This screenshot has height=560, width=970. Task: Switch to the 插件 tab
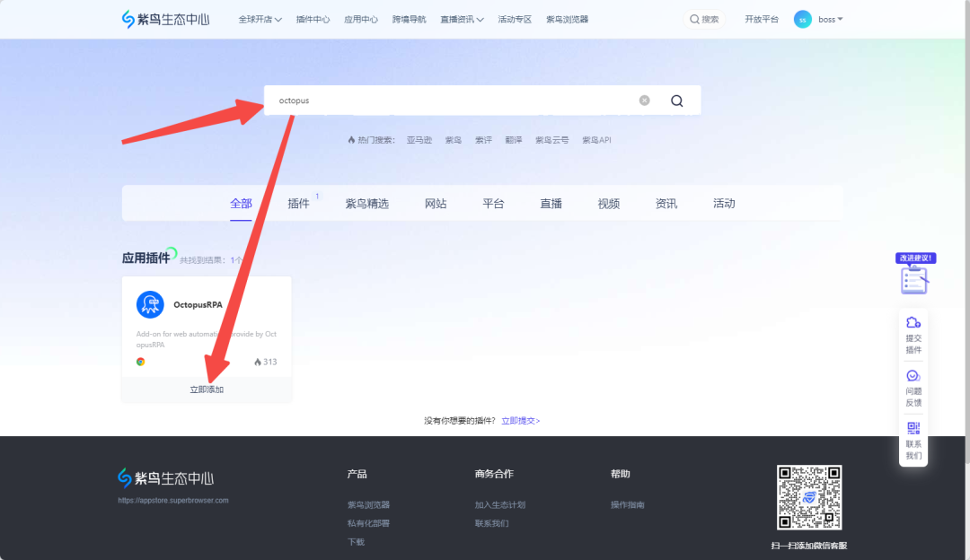(297, 204)
